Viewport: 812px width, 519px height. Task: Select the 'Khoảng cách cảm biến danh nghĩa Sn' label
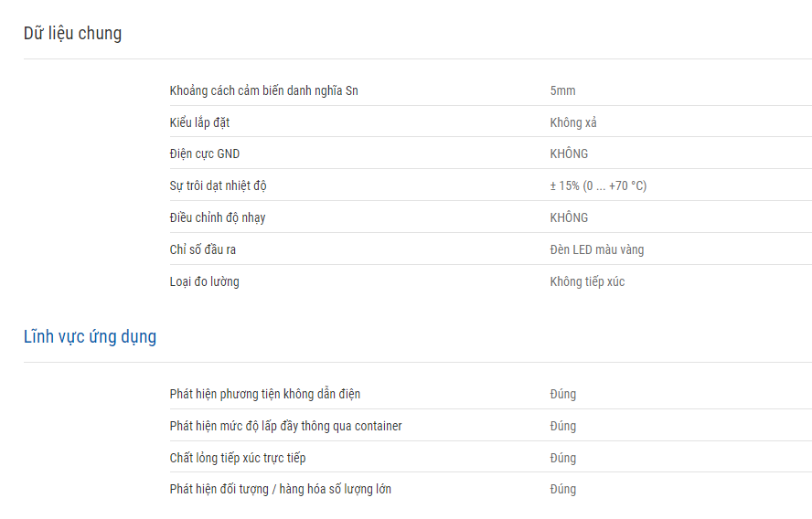(x=263, y=90)
